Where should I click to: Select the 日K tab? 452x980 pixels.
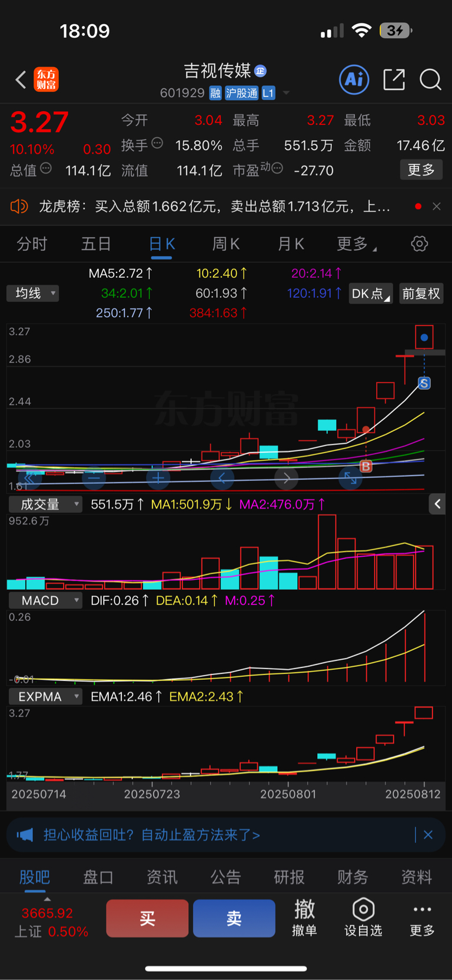162,244
